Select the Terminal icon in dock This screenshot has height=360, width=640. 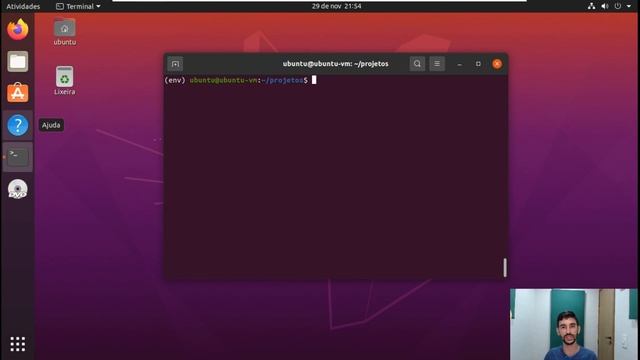click(18, 157)
